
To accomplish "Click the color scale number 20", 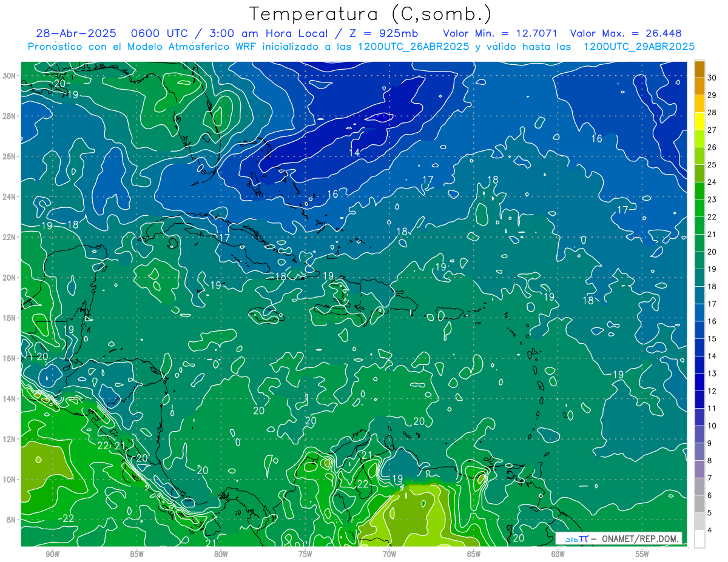I will 712,252.
